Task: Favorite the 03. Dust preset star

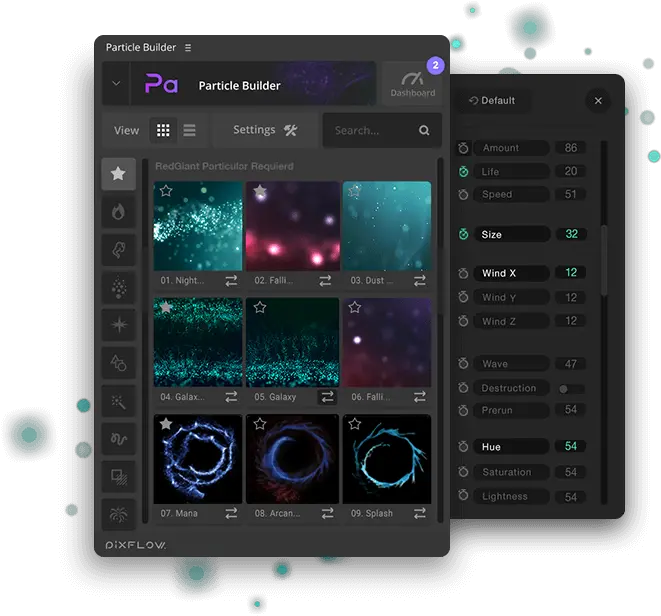Action: pyautogui.click(x=355, y=191)
